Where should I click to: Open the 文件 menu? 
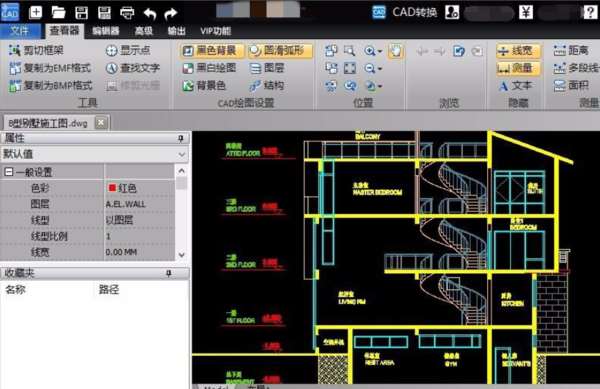coord(20,31)
